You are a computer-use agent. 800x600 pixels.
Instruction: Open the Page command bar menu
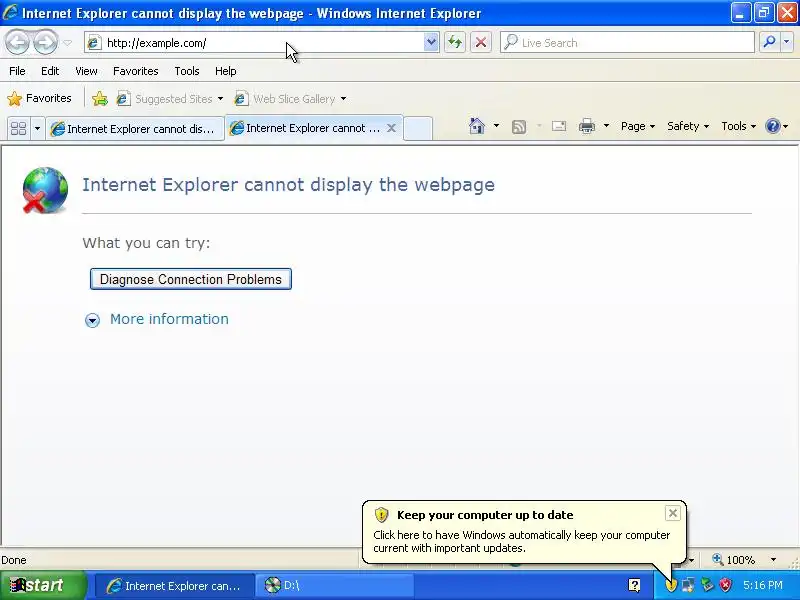click(x=638, y=126)
